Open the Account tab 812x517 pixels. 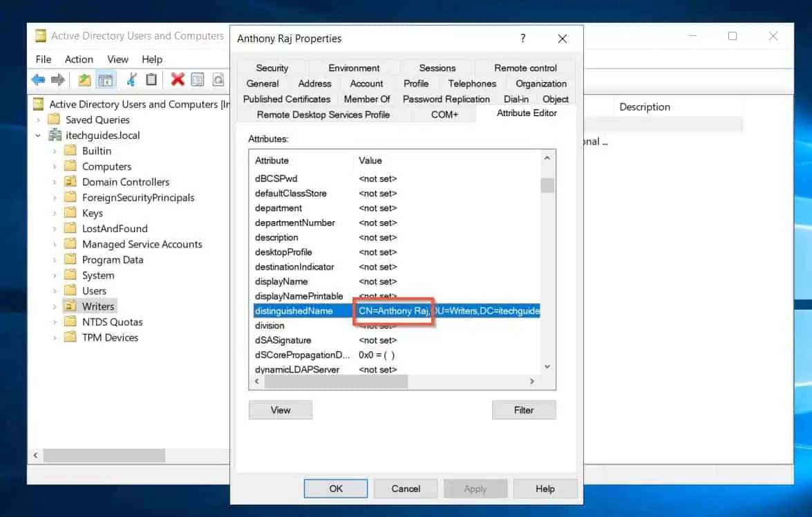pos(366,84)
